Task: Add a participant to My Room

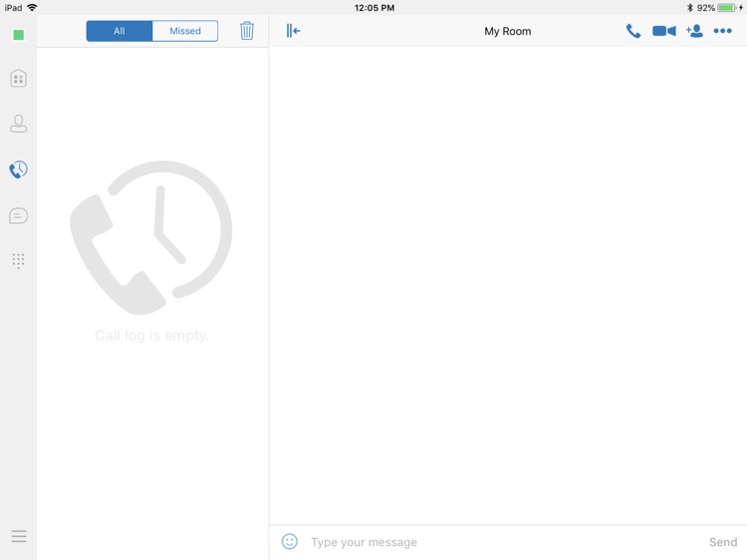Action: 694,31
